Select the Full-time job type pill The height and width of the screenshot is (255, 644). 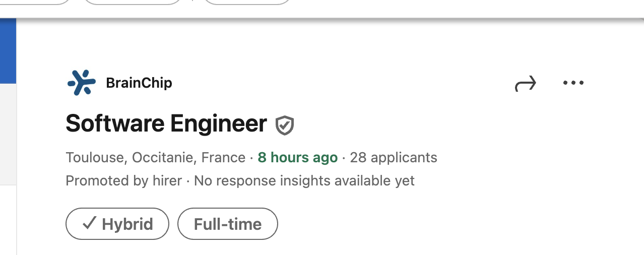pos(228,224)
